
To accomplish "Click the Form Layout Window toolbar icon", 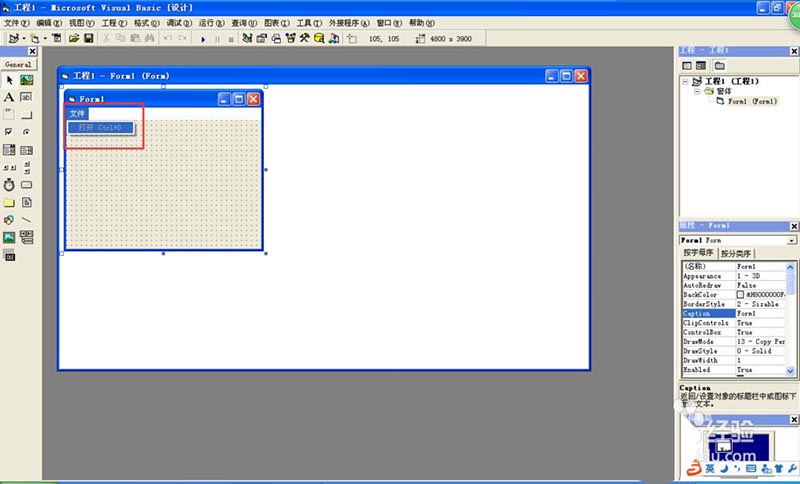I will pyautogui.click(x=276, y=38).
